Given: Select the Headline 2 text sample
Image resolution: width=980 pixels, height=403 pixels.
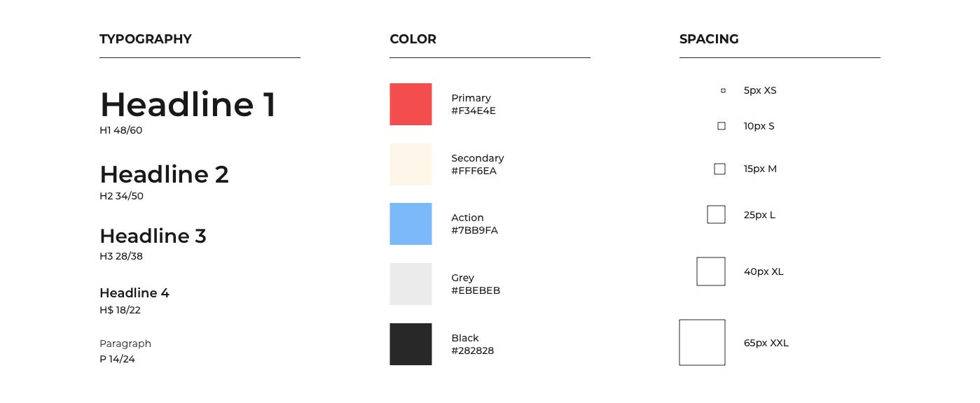Looking at the screenshot, I should pos(165,174).
